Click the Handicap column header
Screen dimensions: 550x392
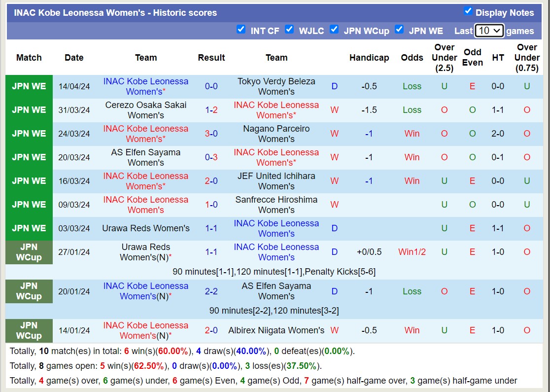tap(369, 58)
